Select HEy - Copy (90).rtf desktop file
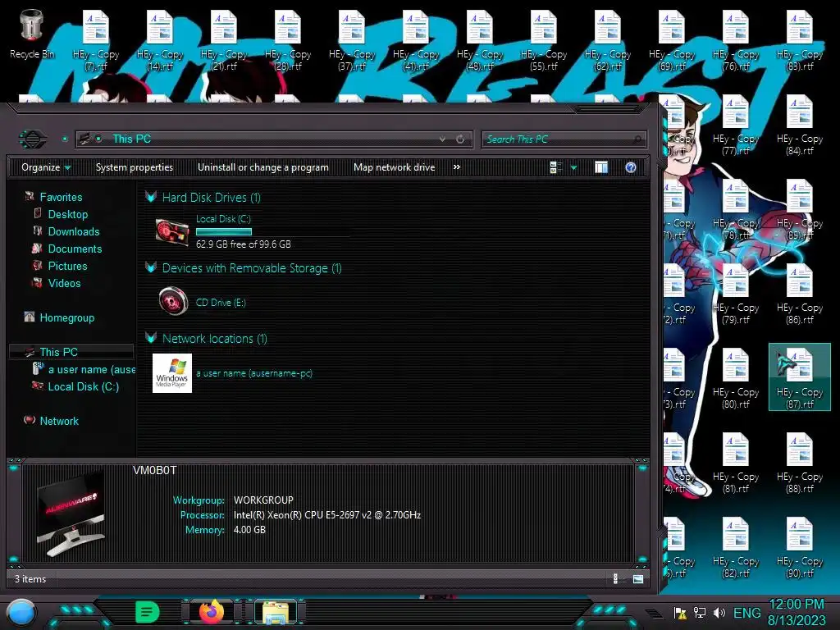Screen dimensions: 840x630 pyautogui.click(x=800, y=547)
